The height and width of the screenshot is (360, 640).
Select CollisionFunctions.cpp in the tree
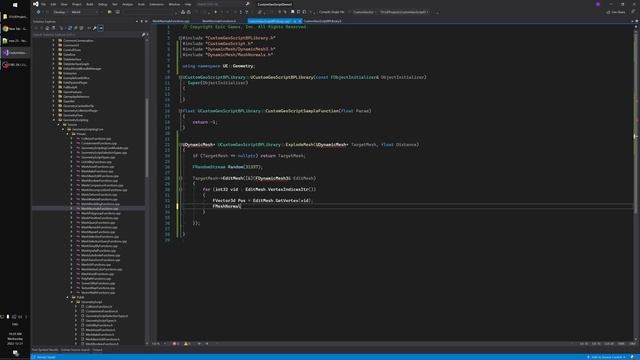click(96, 139)
